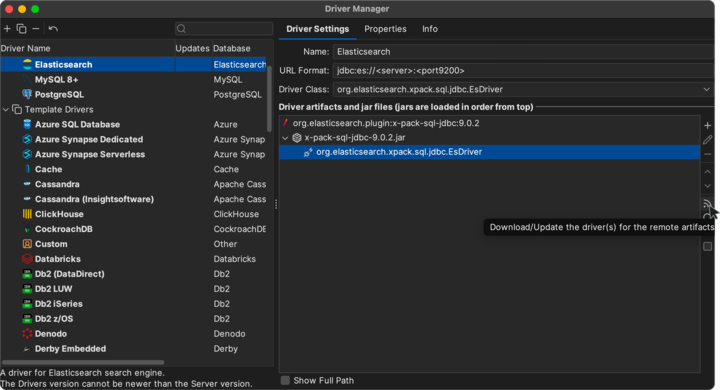Viewport: 720px width, 390px height.
Task: Move the artifact down in load order
Action: pos(708,186)
